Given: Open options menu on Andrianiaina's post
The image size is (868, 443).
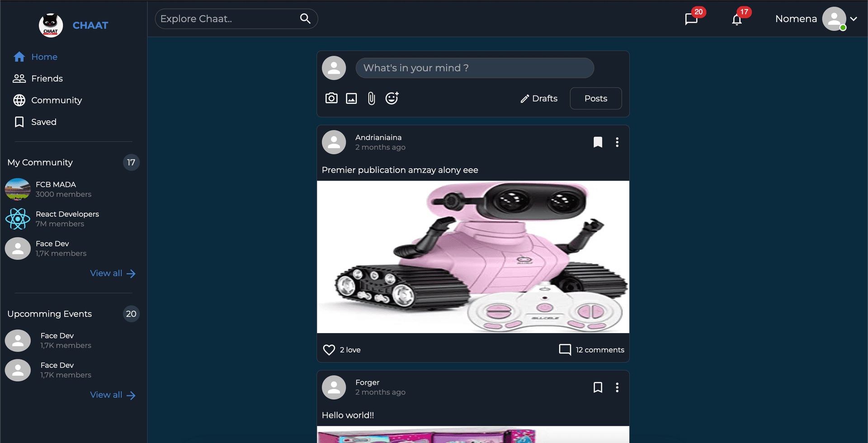Looking at the screenshot, I should 617,142.
